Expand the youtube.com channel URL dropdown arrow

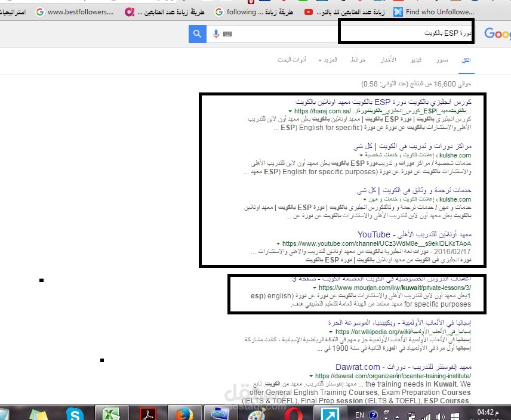point(278,243)
